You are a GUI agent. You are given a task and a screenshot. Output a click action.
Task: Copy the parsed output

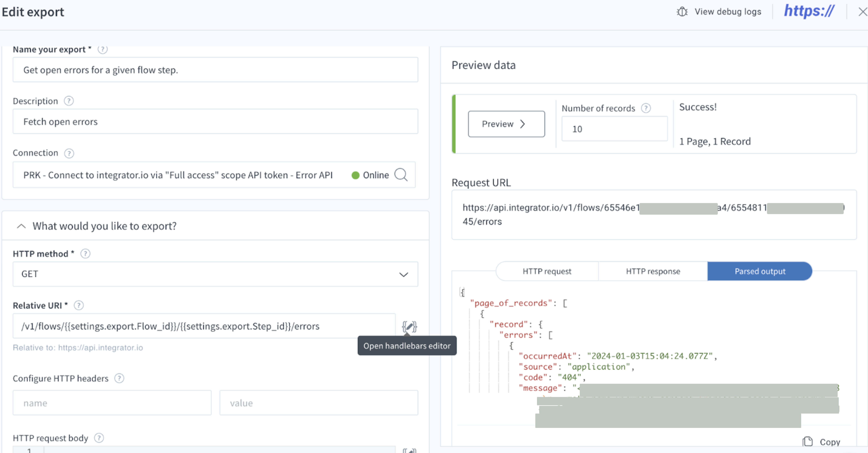821,442
